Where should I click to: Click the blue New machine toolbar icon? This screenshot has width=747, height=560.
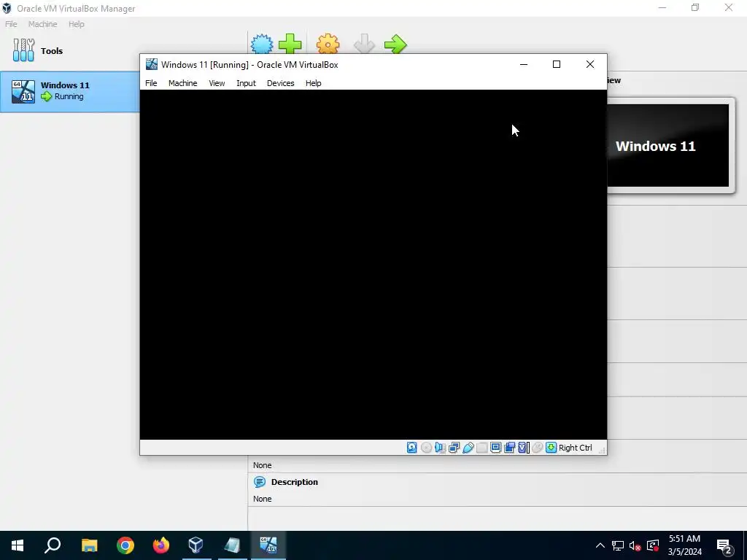[x=262, y=44]
